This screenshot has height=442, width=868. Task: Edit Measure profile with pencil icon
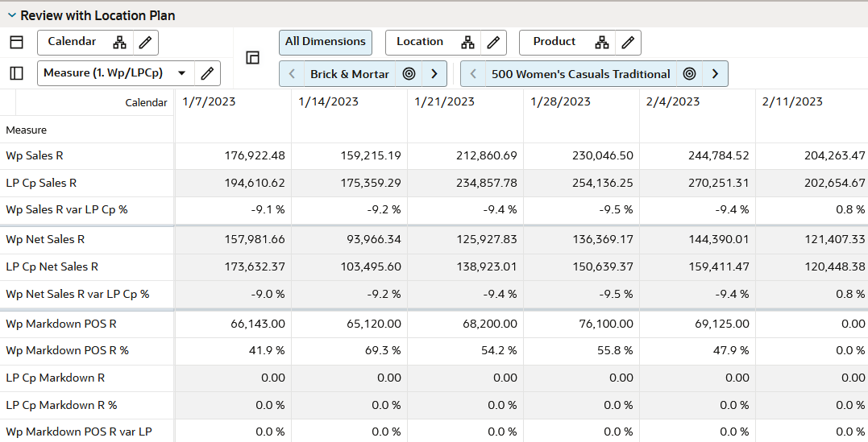[208, 73]
